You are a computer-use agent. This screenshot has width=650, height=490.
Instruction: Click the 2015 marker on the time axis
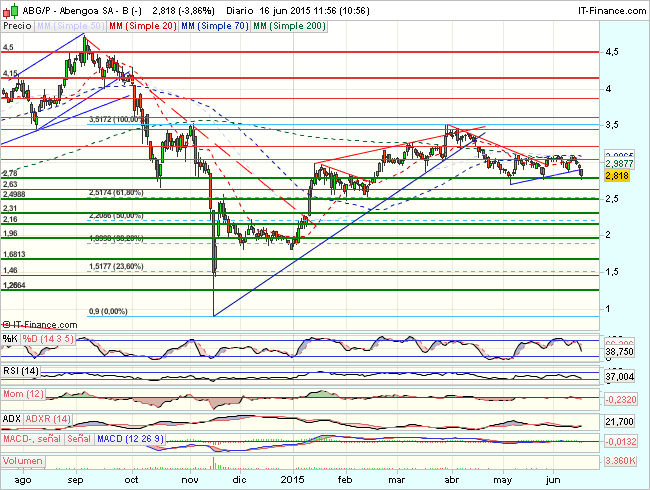click(292, 480)
